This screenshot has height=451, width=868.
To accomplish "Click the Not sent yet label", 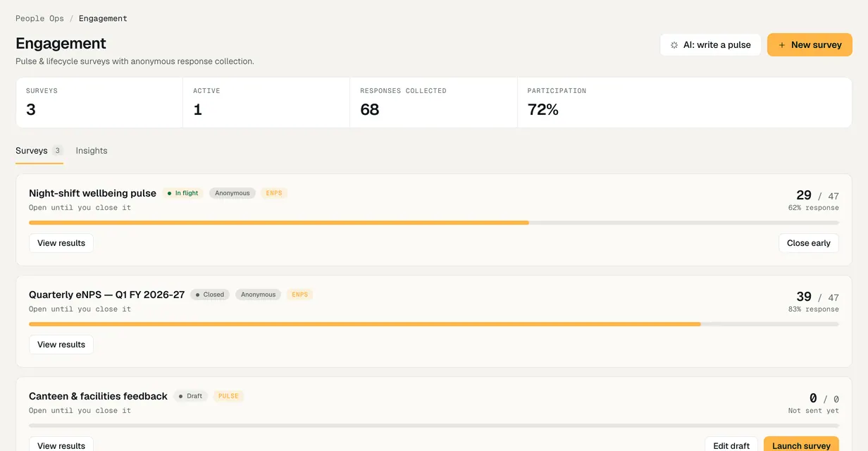I will tap(814, 411).
